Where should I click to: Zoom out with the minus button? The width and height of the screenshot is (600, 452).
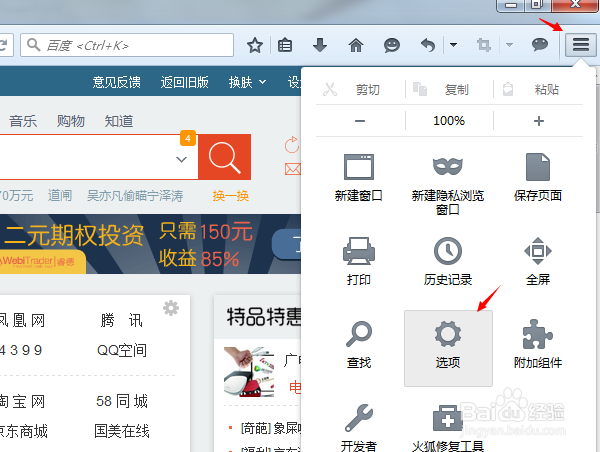pos(360,121)
